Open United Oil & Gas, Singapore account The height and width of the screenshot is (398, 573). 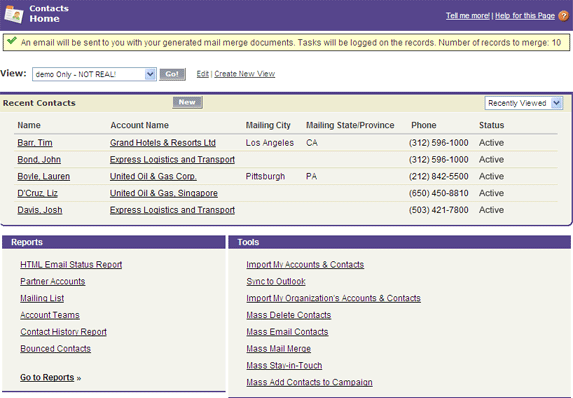(x=164, y=193)
